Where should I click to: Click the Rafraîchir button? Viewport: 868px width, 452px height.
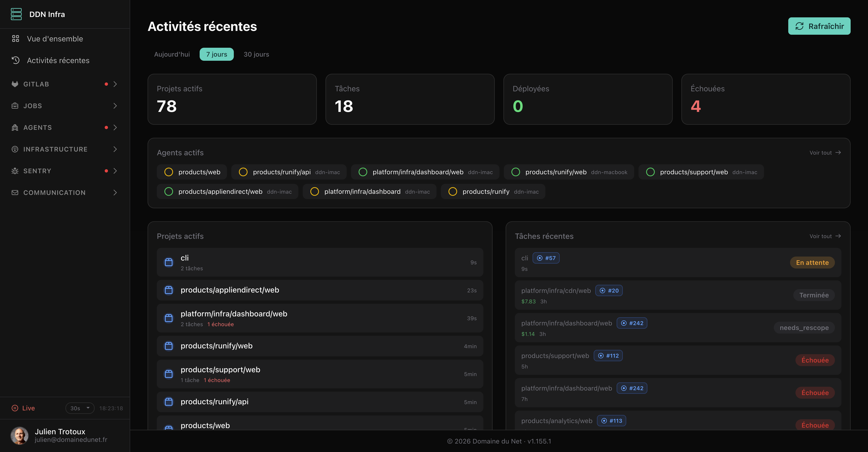[x=819, y=26]
